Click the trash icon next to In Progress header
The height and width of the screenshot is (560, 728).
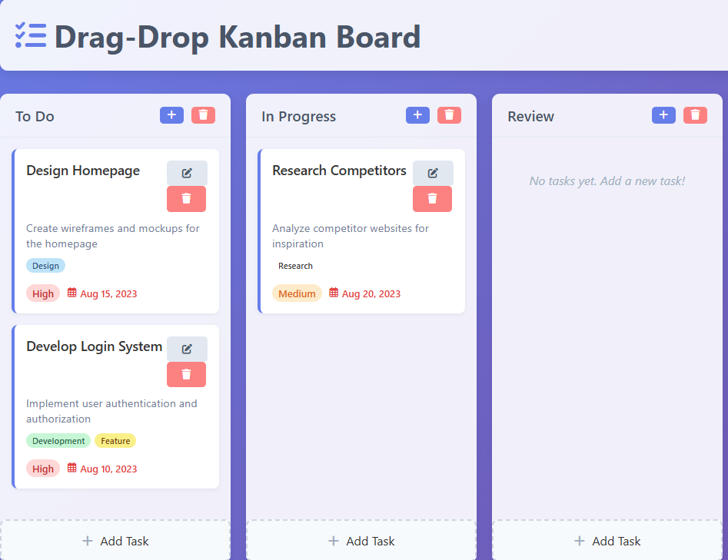[449, 114]
